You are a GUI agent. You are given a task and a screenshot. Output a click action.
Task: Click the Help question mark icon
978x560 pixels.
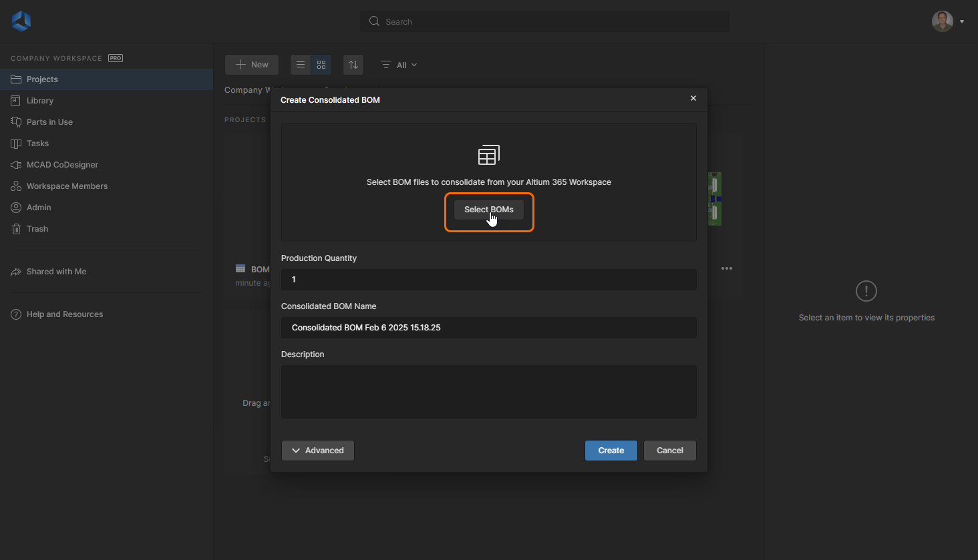pyautogui.click(x=16, y=314)
